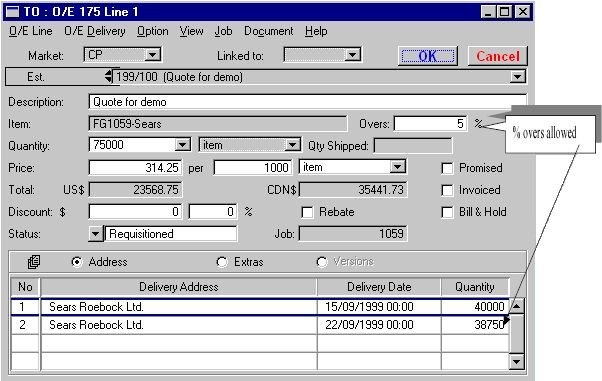Click the delivery list scroll down arrow
This screenshot has width=602, height=381.
516,362
